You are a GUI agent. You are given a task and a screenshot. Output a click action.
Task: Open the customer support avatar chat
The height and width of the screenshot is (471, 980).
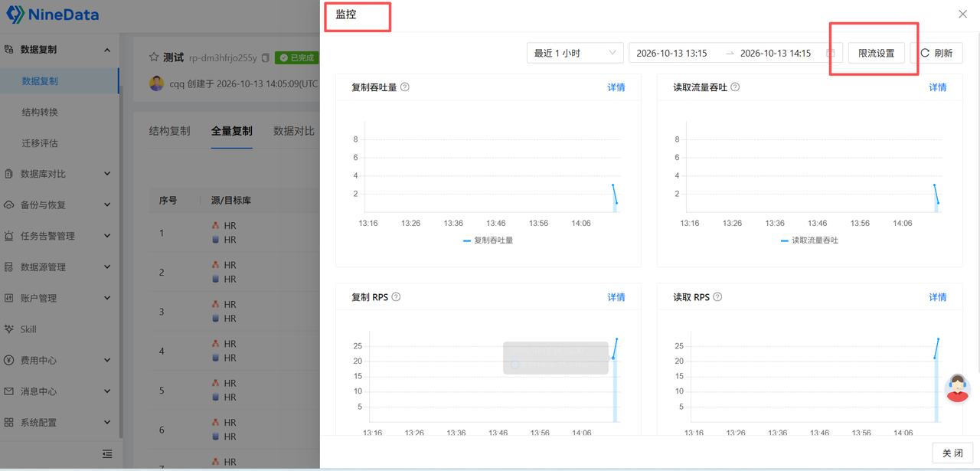click(x=958, y=388)
